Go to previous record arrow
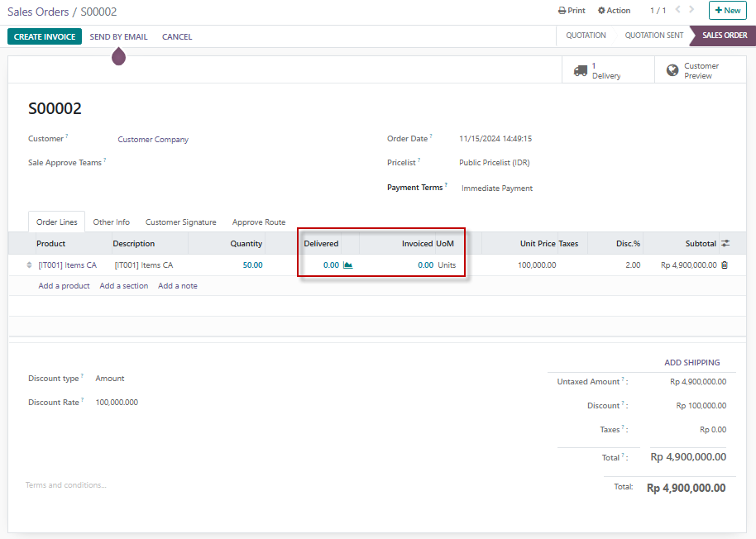The height and width of the screenshot is (539, 756). click(678, 10)
